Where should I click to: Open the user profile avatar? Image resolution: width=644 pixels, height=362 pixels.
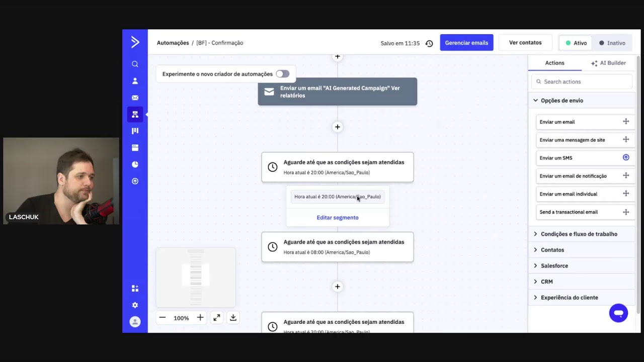click(135, 322)
